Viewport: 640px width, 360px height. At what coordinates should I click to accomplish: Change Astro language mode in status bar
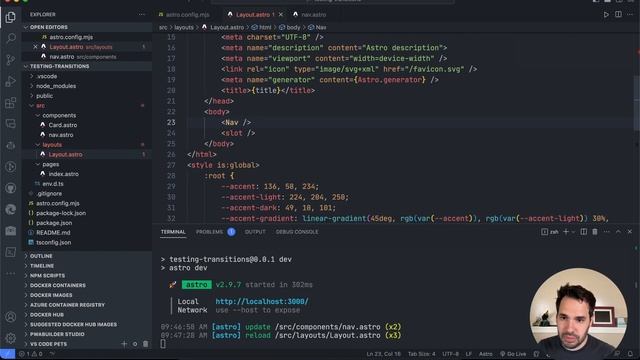[485, 354]
